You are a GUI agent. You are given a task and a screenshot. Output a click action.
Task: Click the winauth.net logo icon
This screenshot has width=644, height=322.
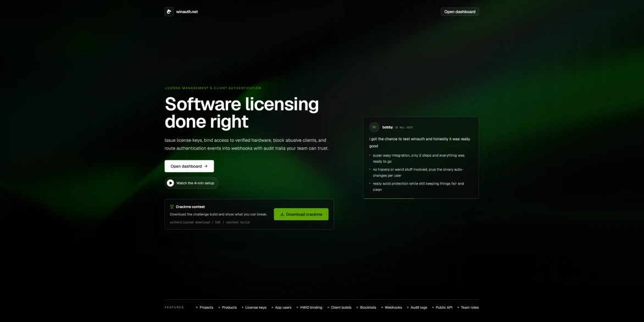point(169,12)
